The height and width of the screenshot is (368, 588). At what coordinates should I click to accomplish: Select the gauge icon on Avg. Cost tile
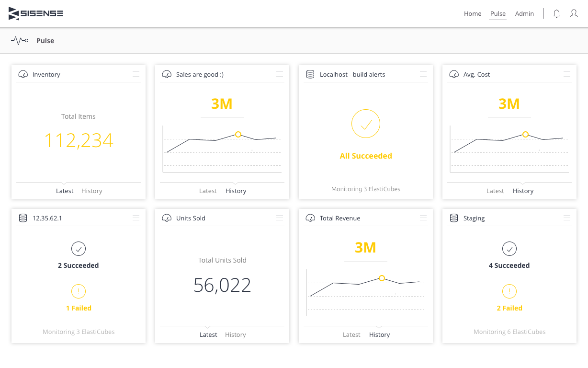(454, 74)
